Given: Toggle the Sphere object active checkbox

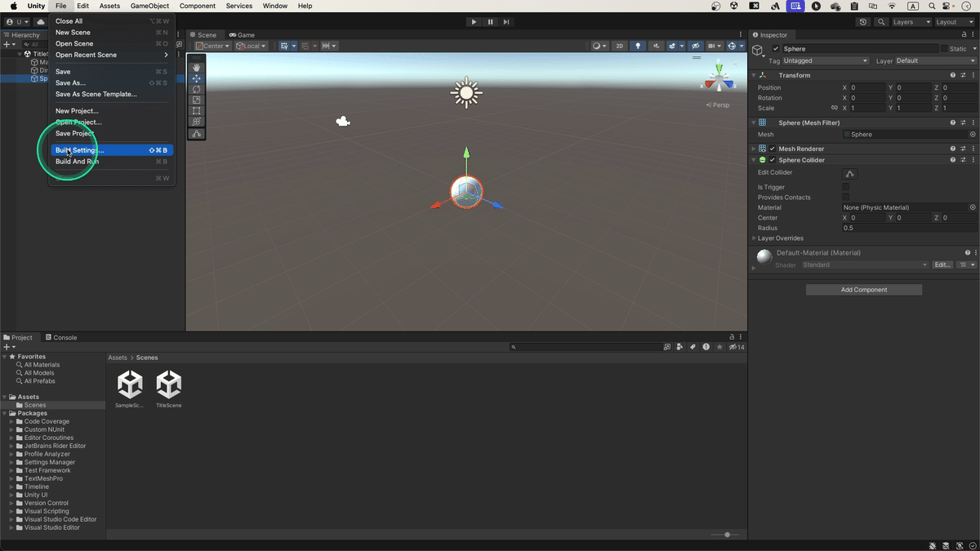Looking at the screenshot, I should point(776,49).
